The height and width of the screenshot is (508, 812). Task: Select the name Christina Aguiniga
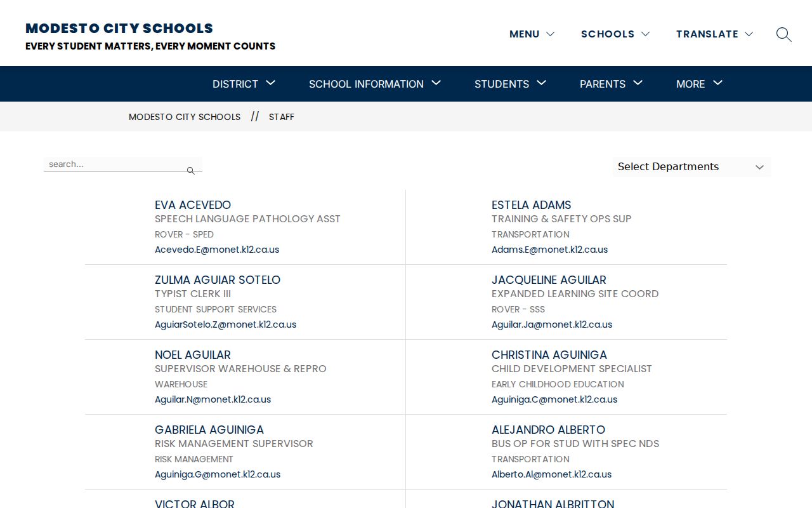click(x=549, y=355)
